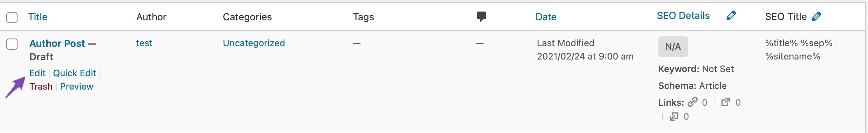Click the incoming links icon
This screenshot has height=133, width=868.
pos(674,116)
